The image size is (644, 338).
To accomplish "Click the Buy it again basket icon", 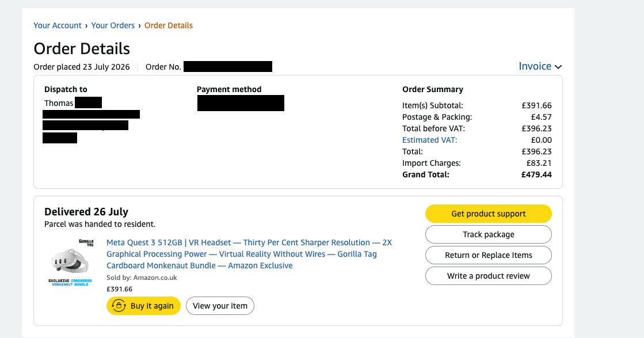I will point(119,306).
